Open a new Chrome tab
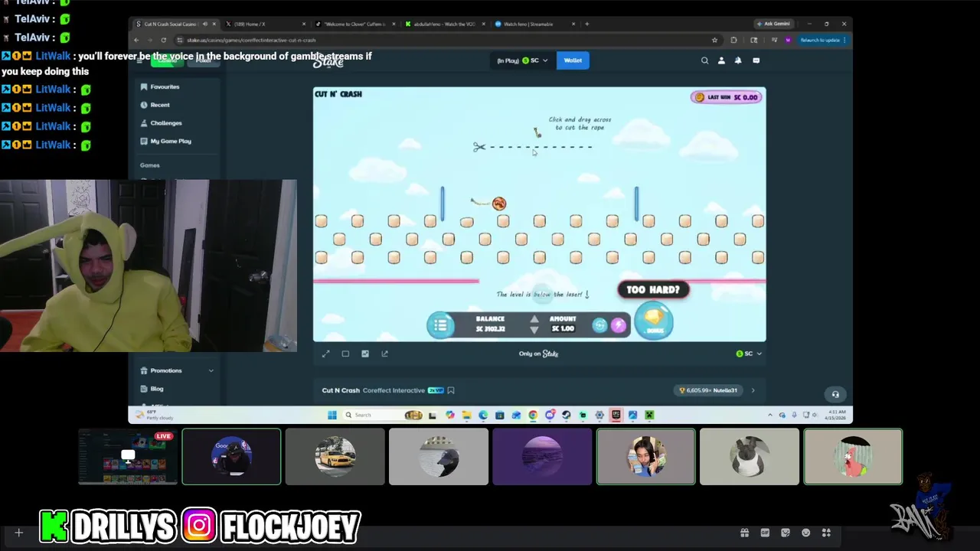This screenshot has height=551, width=980. coord(587,24)
